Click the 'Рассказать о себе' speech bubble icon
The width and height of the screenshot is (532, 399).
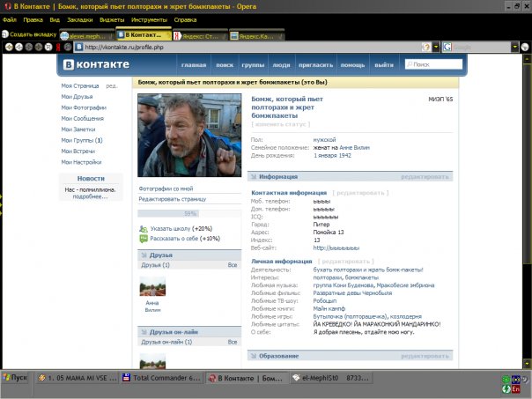click(144, 239)
